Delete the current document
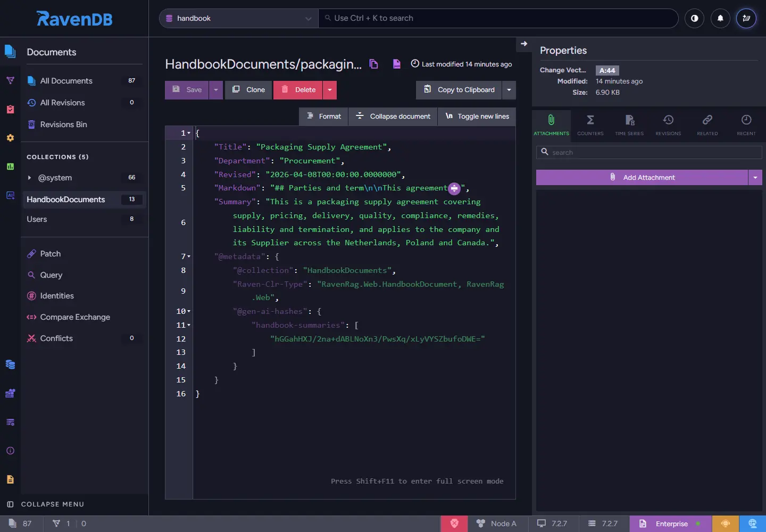Screen dimensions: 766x532 pos(298,90)
